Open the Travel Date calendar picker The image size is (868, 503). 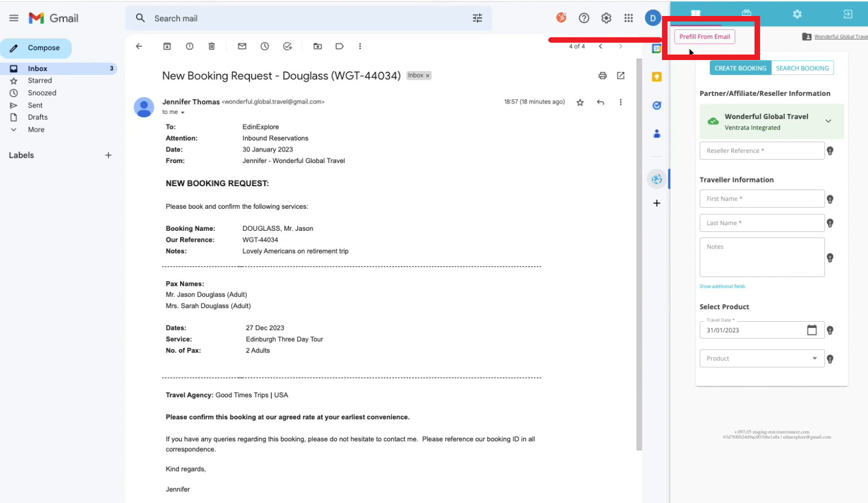812,330
